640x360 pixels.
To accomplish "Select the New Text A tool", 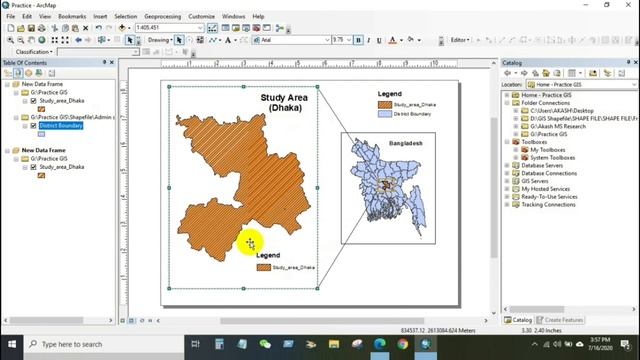I will click(x=228, y=40).
